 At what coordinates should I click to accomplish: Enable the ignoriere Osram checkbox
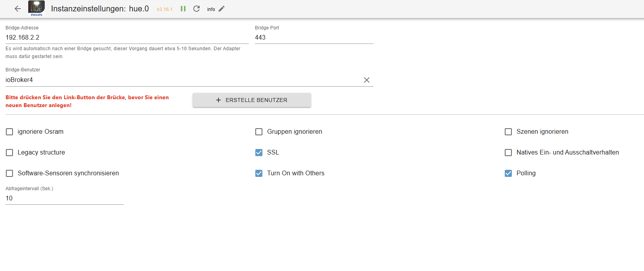[x=9, y=132]
